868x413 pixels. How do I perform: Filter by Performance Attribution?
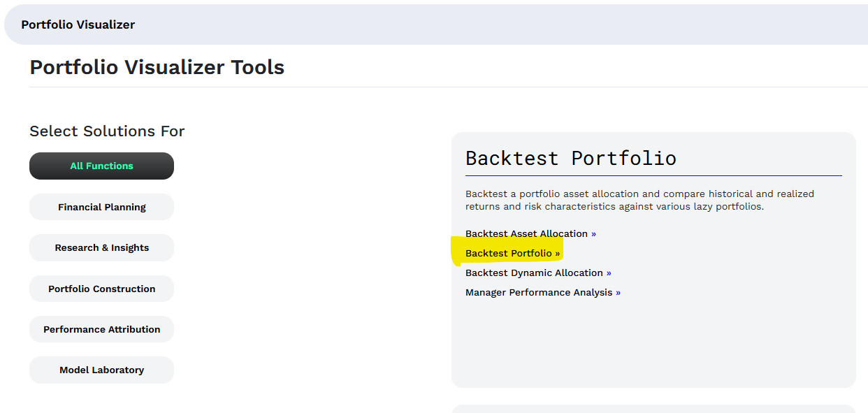pos(101,329)
